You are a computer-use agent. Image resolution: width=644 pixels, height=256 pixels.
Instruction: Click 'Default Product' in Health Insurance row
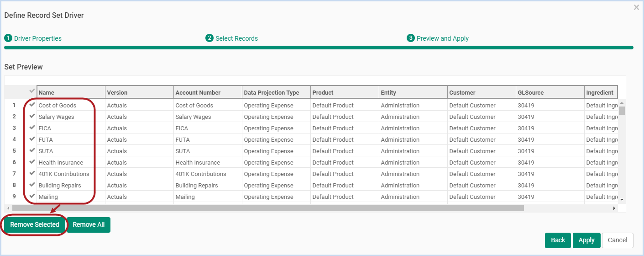point(333,162)
